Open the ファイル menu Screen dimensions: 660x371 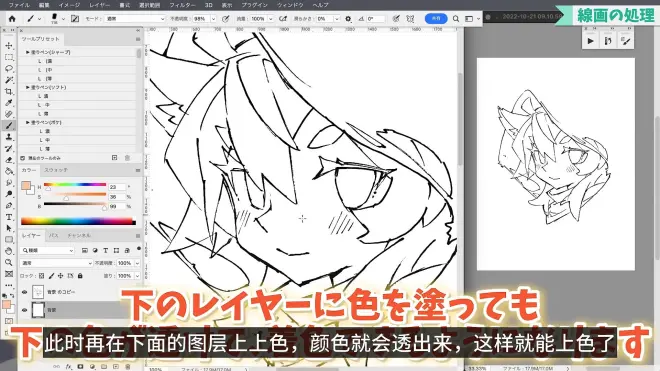[19, 5]
